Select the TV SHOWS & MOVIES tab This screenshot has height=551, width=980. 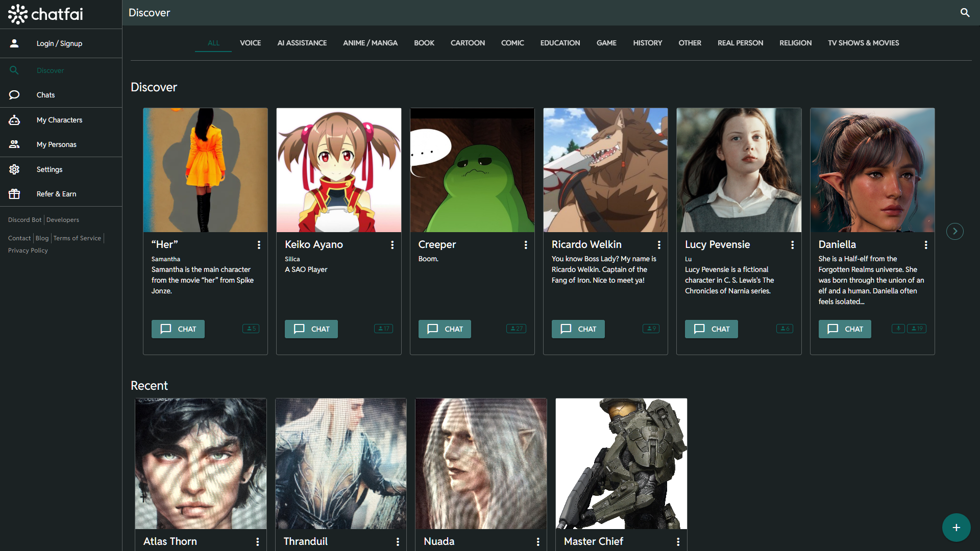click(x=863, y=43)
